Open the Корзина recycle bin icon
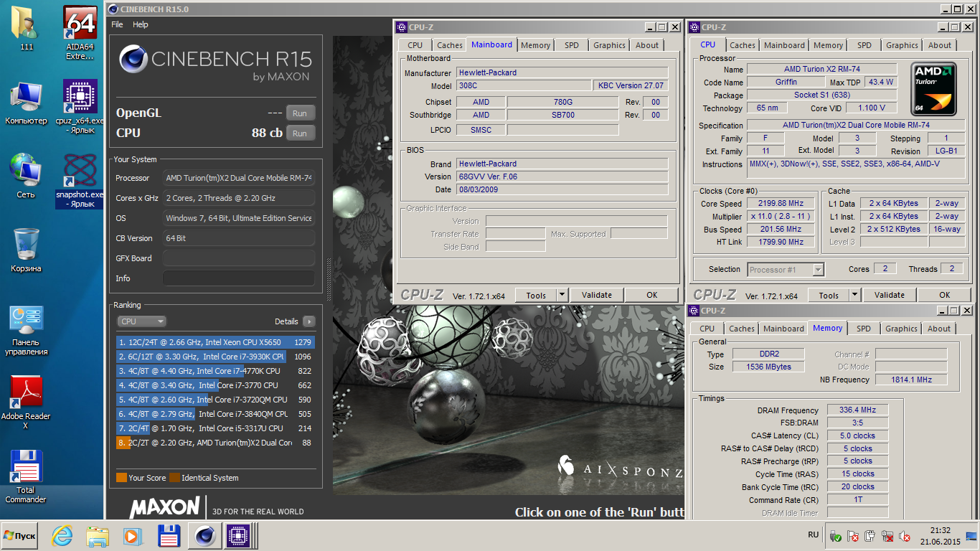The height and width of the screenshot is (551, 980). click(x=26, y=250)
